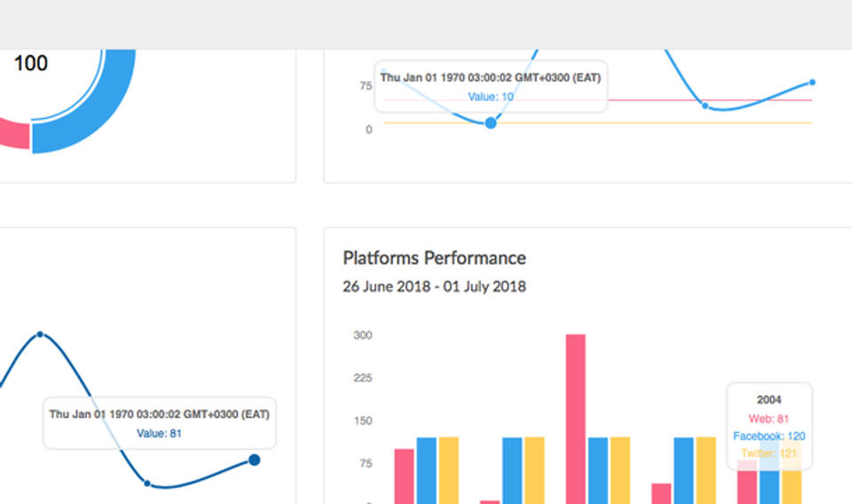This screenshot has width=852, height=504.
Task: Select the highlighted data point with Value 10
Action: pyautogui.click(x=490, y=122)
